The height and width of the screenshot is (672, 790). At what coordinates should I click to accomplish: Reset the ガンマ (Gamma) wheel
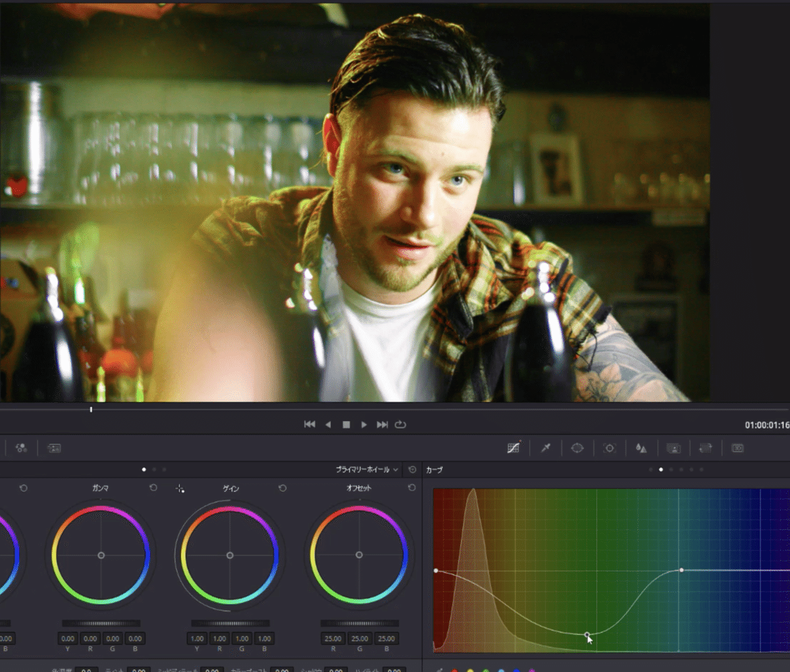pos(153,488)
